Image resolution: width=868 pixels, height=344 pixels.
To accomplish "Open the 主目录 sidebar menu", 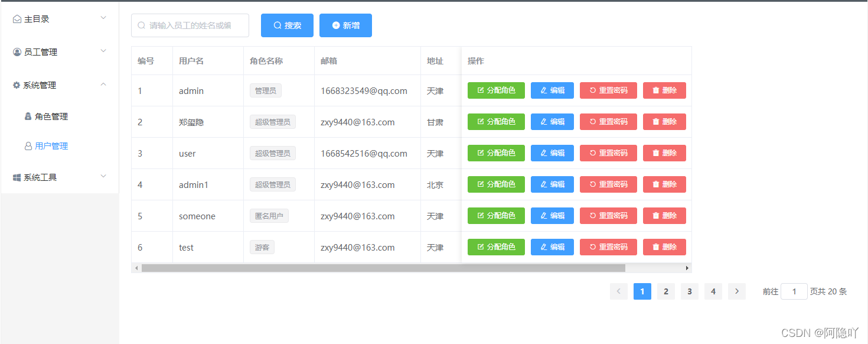I will [60, 19].
